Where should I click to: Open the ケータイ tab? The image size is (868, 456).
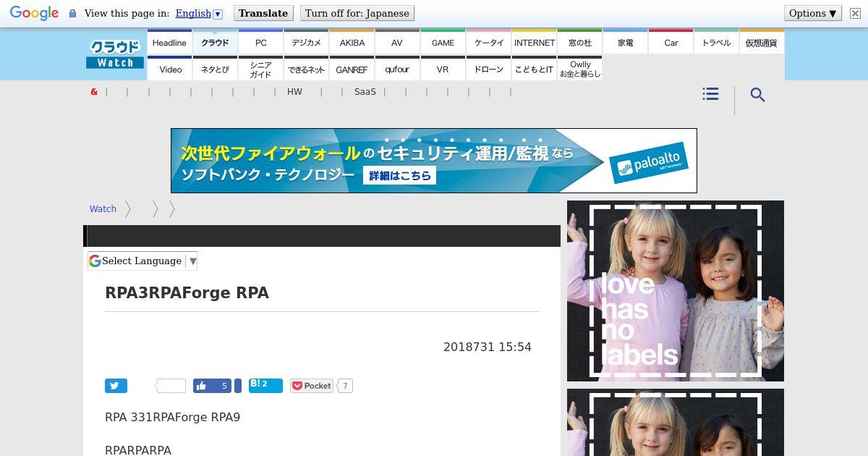[x=489, y=42]
